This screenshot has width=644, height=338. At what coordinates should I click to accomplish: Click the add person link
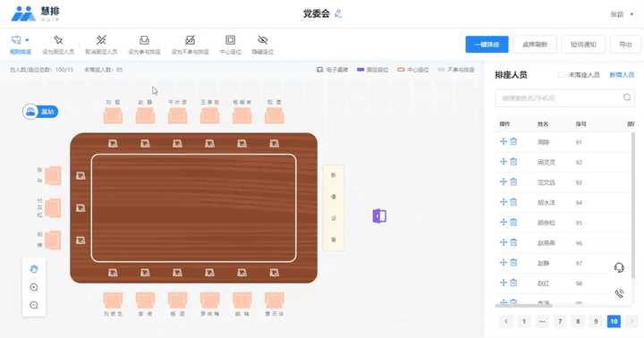click(622, 75)
